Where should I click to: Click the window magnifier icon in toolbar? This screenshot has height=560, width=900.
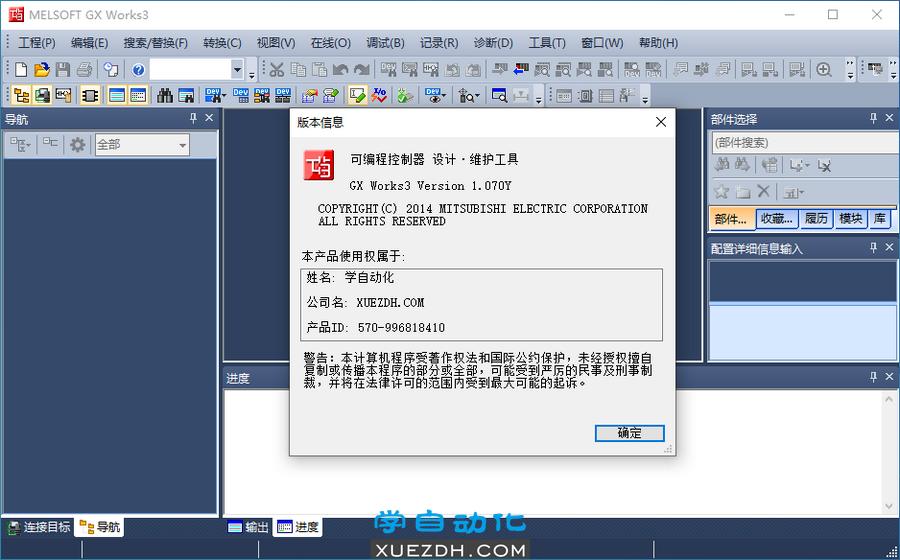pos(499,95)
